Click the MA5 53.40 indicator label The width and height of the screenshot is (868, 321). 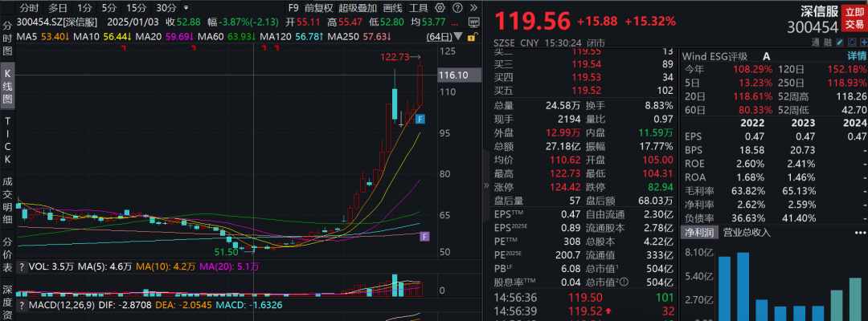(43, 37)
